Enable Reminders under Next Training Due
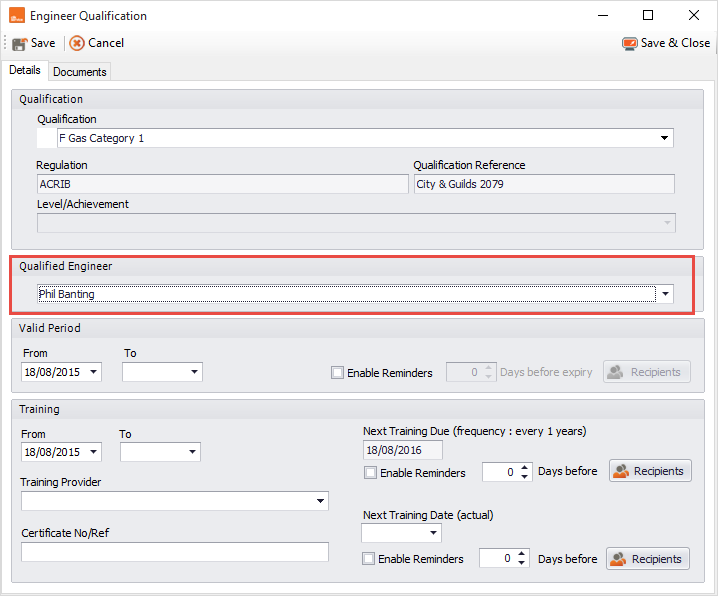The width and height of the screenshot is (718, 596). (371, 473)
